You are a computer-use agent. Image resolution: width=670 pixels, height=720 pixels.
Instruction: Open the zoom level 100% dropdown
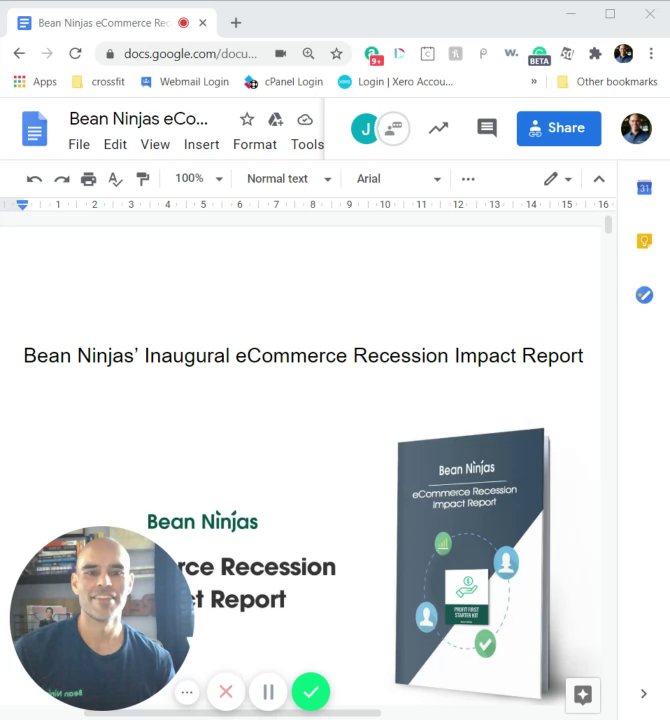[x=198, y=179]
